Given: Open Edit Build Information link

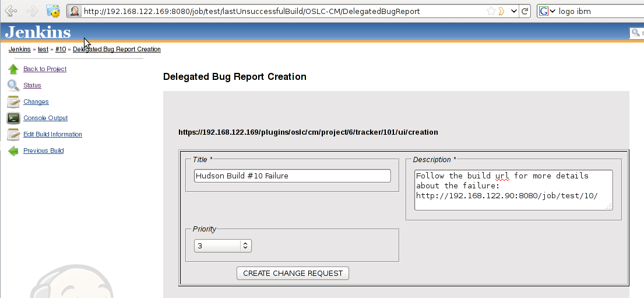Looking at the screenshot, I should [x=52, y=134].
